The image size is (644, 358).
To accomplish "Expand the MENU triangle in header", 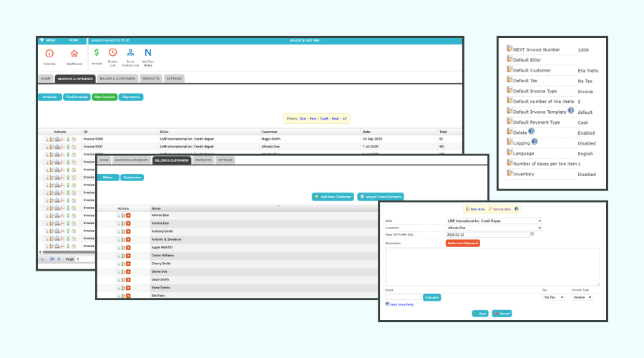I will (x=42, y=40).
